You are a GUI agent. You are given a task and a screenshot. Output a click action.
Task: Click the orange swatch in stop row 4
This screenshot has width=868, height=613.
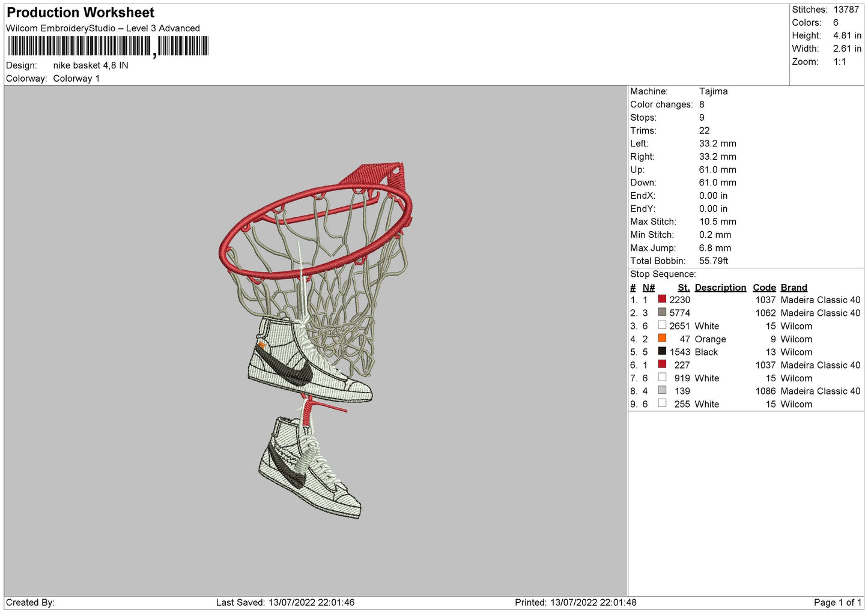pos(662,338)
